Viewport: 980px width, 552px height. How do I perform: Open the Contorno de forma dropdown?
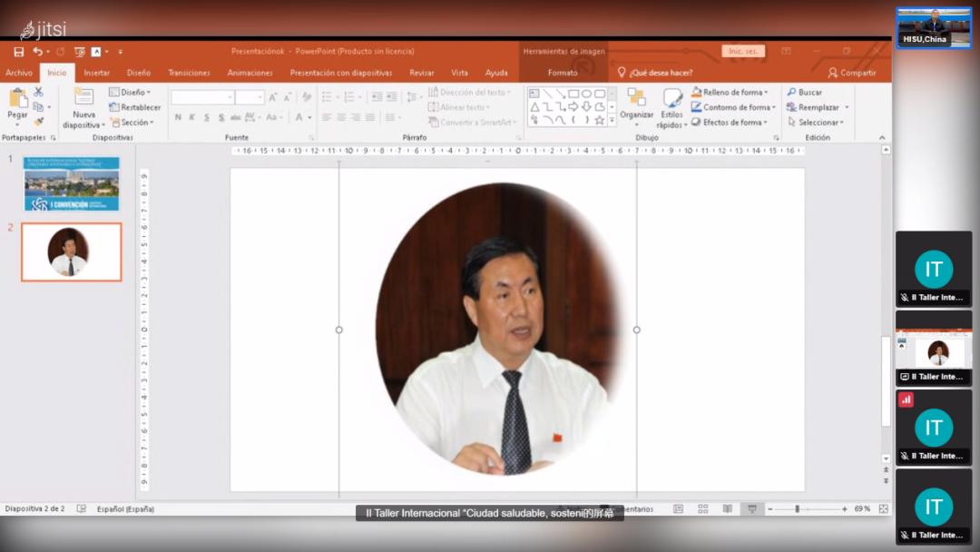[734, 107]
